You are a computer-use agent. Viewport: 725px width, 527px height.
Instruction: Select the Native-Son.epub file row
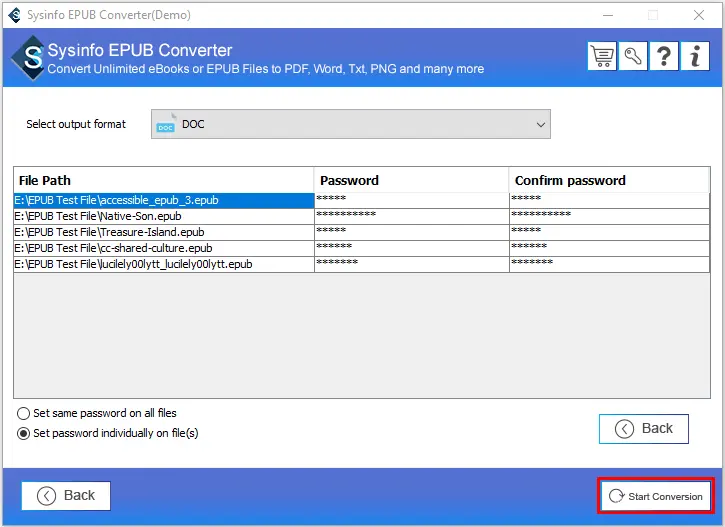(x=163, y=216)
